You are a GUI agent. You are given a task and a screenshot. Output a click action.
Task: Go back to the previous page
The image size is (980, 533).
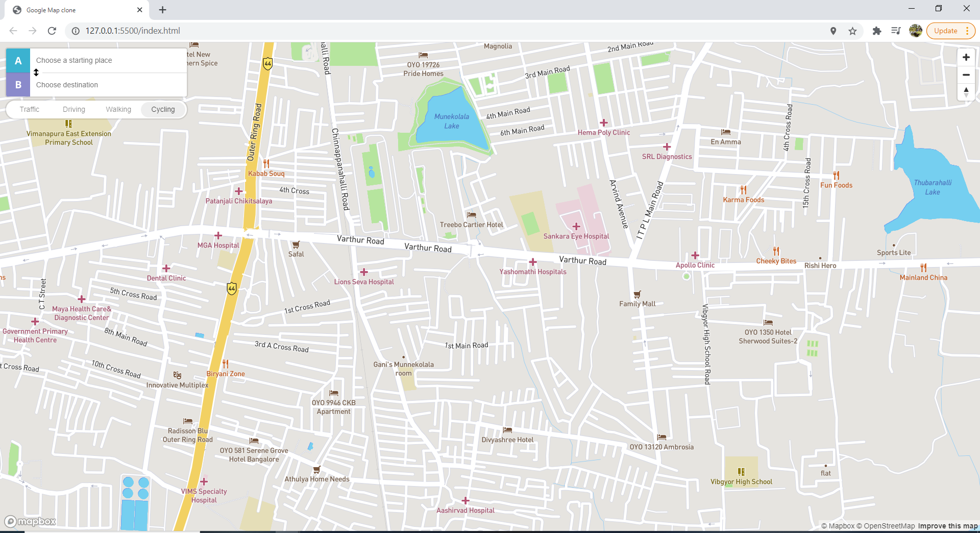point(13,31)
